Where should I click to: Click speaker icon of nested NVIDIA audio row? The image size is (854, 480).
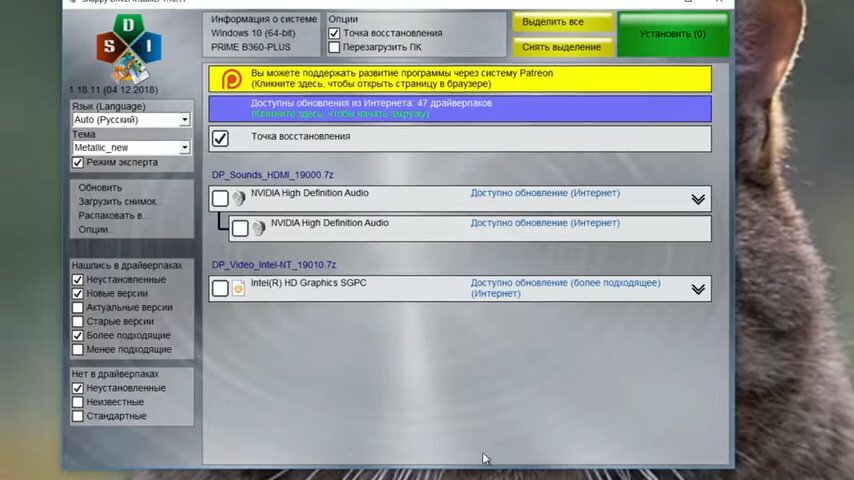(x=259, y=228)
